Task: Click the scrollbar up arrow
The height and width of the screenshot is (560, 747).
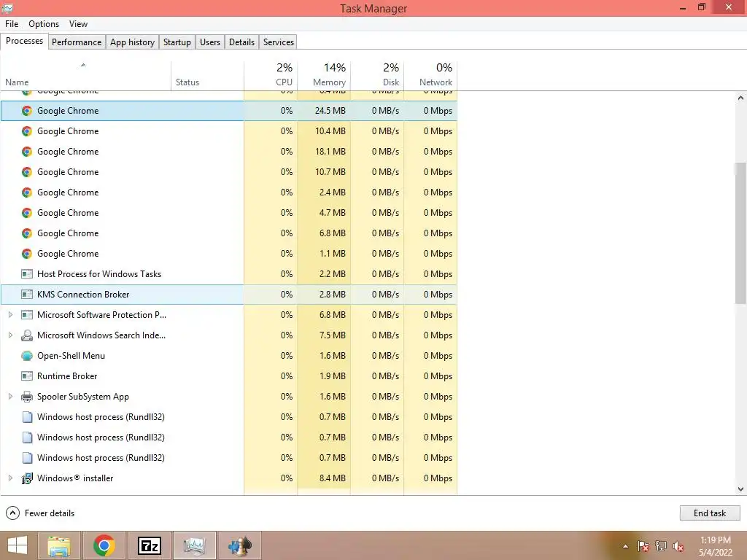Action: (740, 98)
